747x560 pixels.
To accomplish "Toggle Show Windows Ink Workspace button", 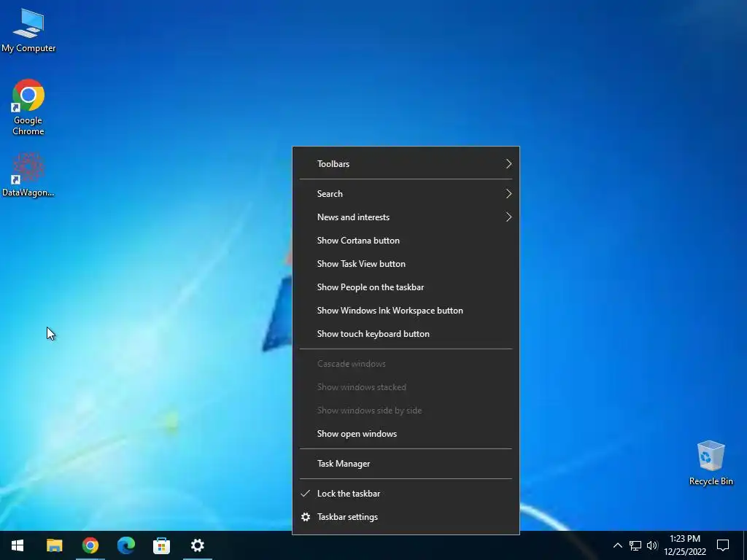I will pos(406,311).
